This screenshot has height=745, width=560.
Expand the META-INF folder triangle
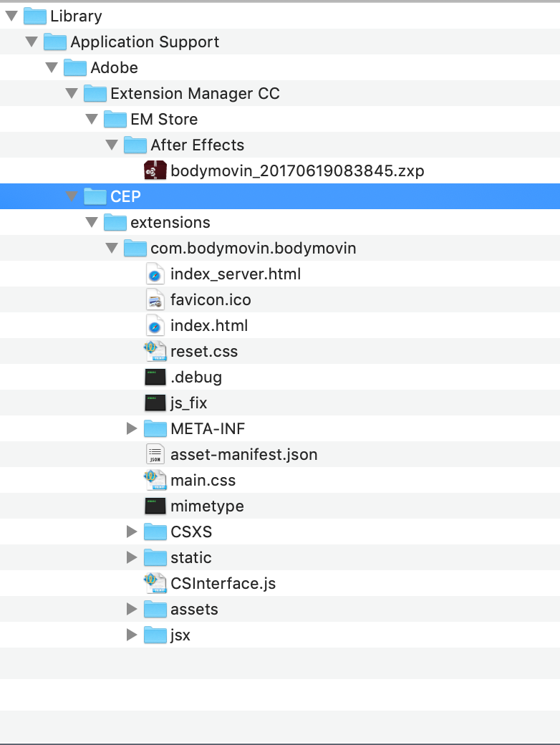tap(132, 428)
